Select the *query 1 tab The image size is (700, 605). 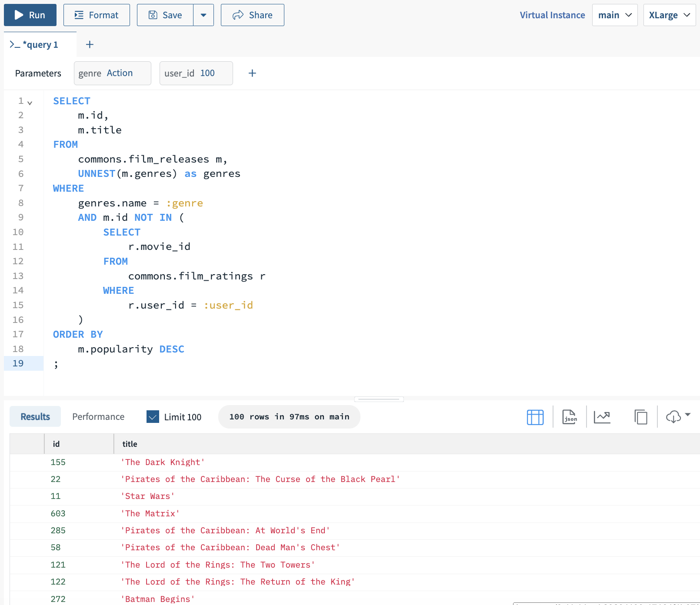coord(40,45)
